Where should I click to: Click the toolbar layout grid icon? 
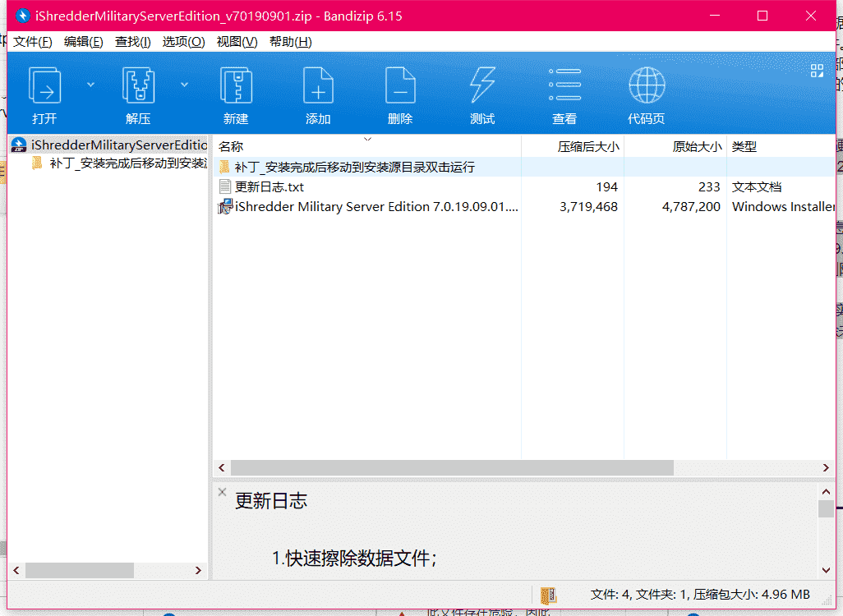point(818,71)
